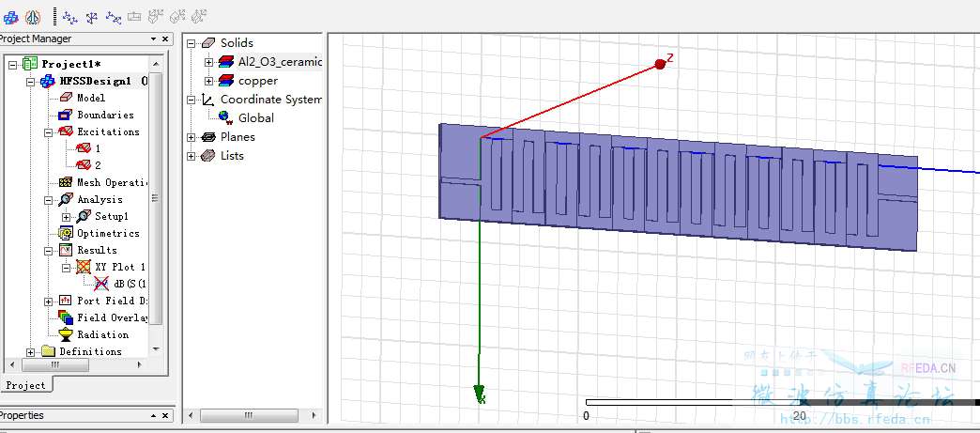Click the first greyed box-with-axes toolbar icon
This screenshot has width=980, height=433.
coord(156,17)
